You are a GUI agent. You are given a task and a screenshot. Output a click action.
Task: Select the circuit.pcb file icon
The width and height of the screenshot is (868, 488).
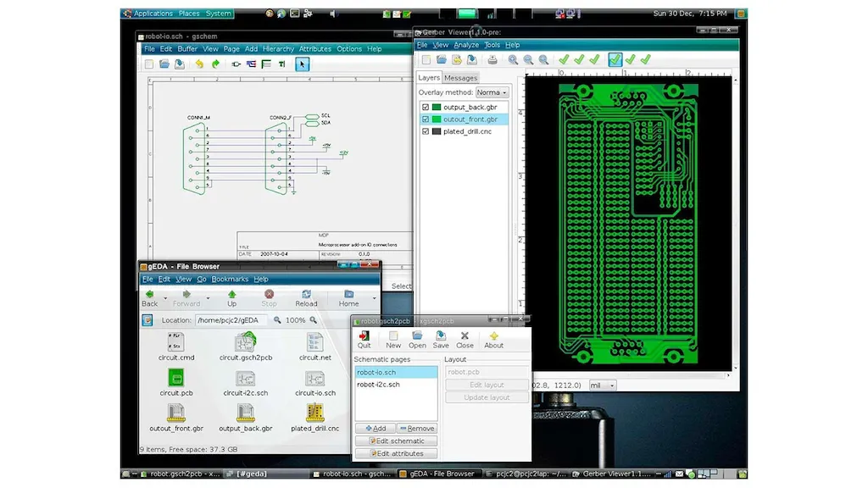(x=176, y=379)
